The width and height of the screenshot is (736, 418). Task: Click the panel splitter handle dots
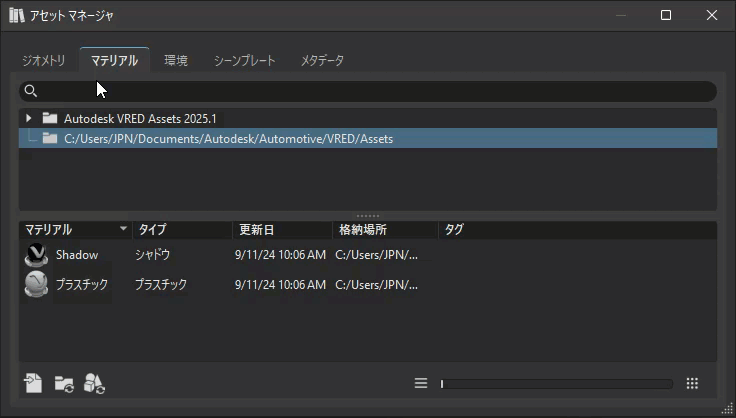click(x=368, y=216)
